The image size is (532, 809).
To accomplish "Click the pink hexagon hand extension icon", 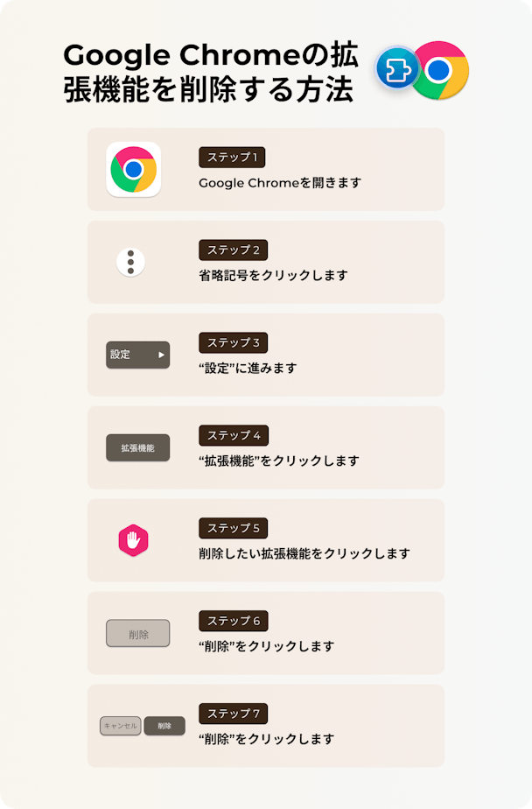I will [x=134, y=540].
